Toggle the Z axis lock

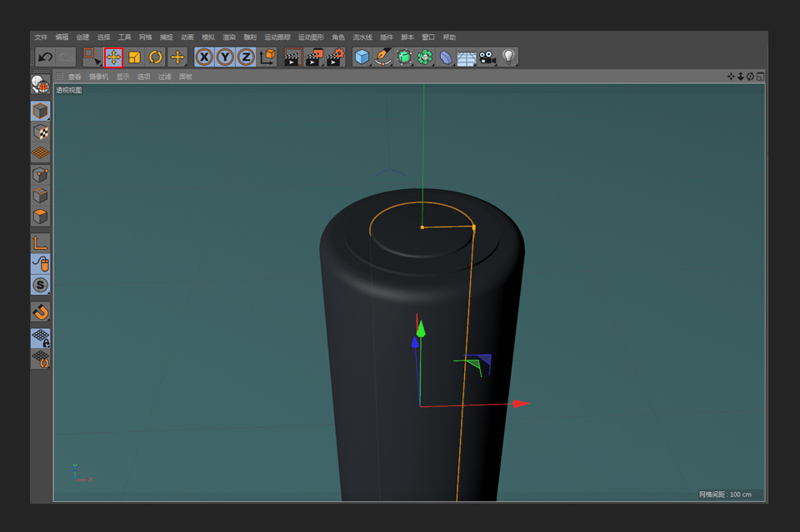click(246, 57)
